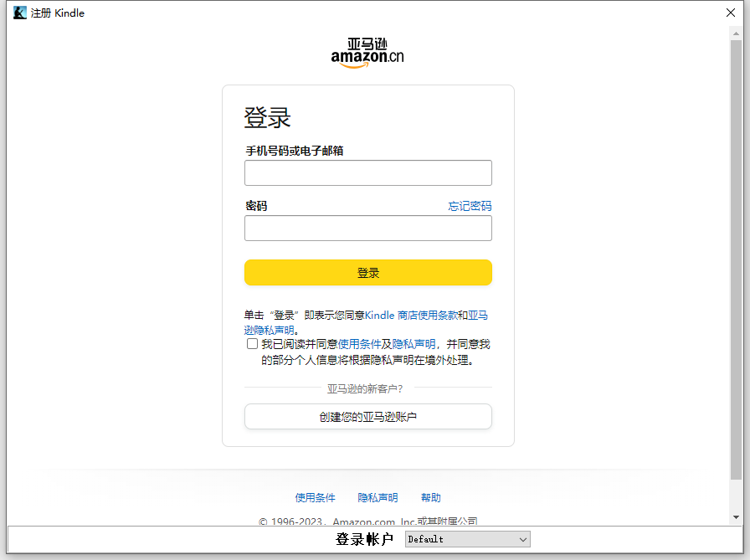
Task: Click the Kindle app icon in title bar
Action: (19, 13)
